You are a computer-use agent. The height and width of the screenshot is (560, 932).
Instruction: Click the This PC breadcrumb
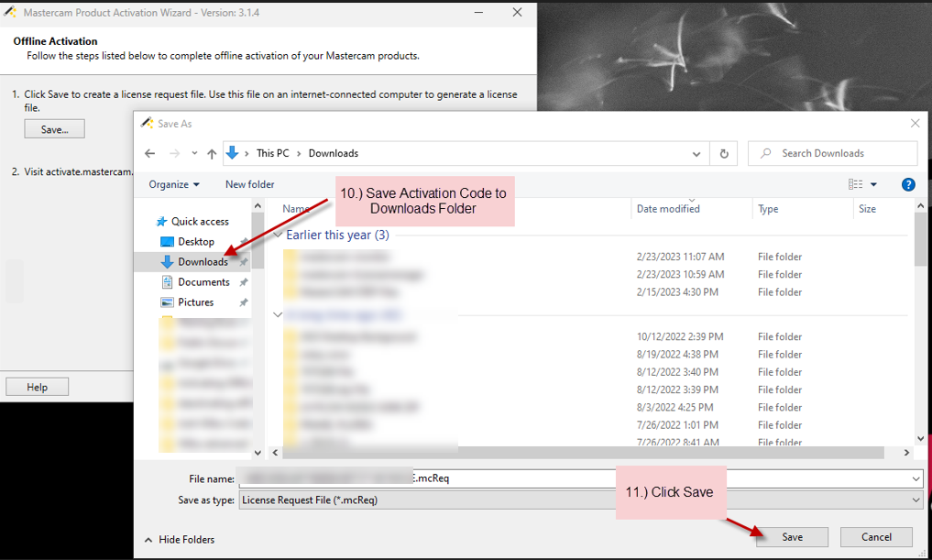(x=273, y=153)
